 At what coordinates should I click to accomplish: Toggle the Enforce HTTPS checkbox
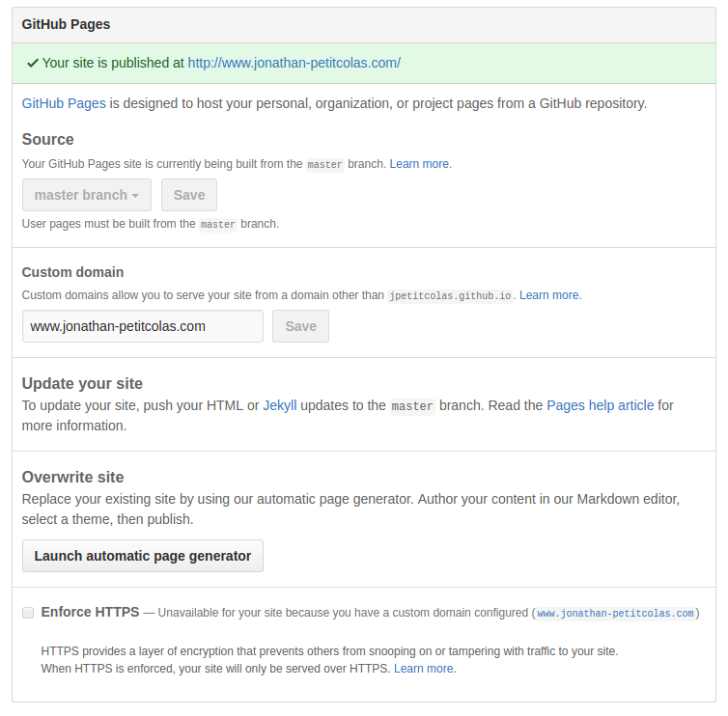click(x=28, y=613)
